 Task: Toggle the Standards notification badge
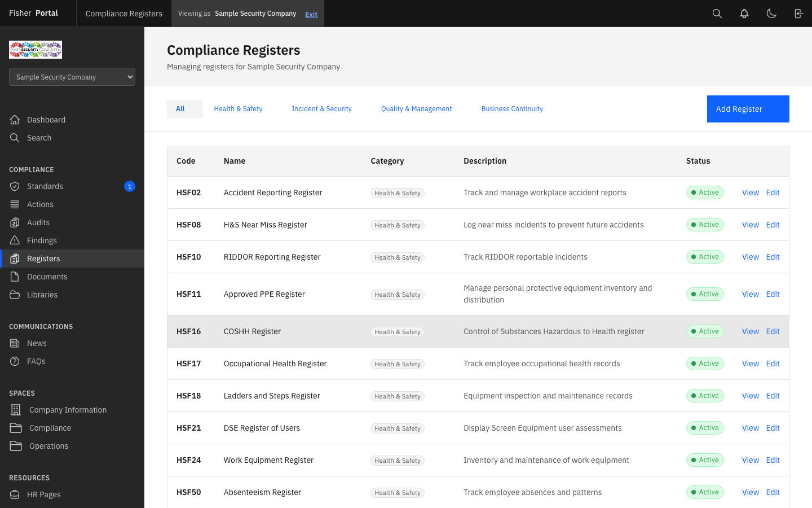click(130, 186)
